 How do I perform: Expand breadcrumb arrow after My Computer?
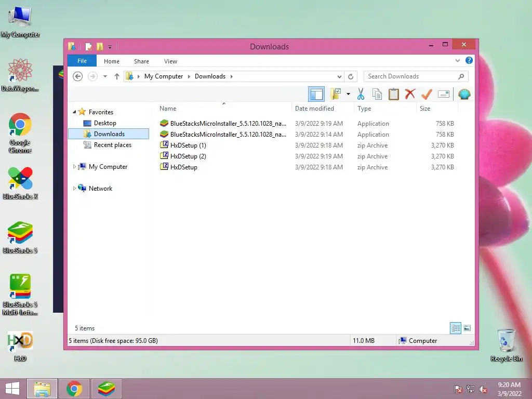[x=189, y=76]
